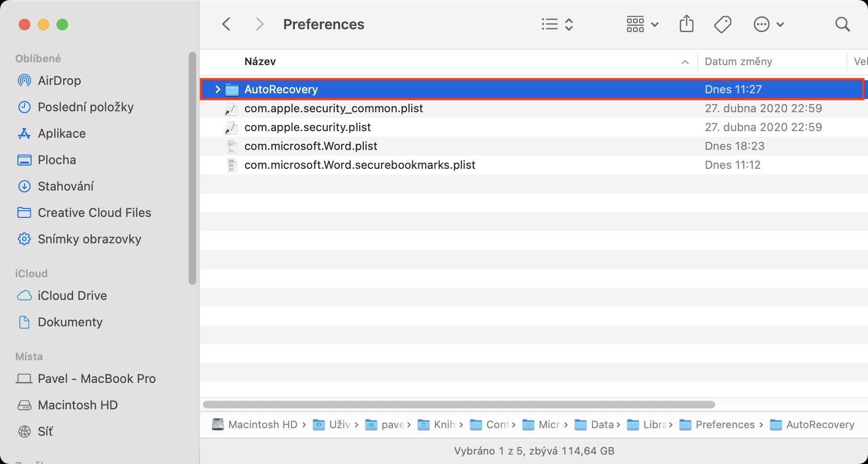The height and width of the screenshot is (464, 868).
Task: Select Stahování in the sidebar
Action: pos(65,186)
